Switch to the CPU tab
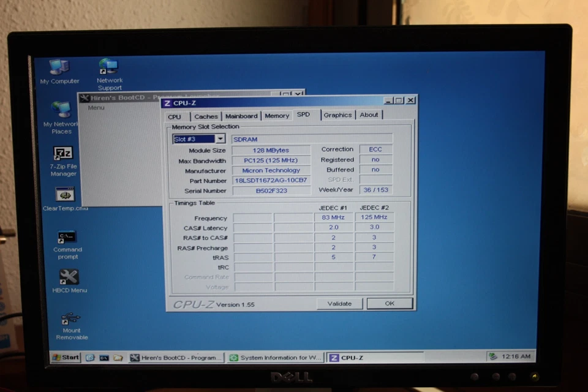The height and width of the screenshot is (392, 588). (175, 116)
